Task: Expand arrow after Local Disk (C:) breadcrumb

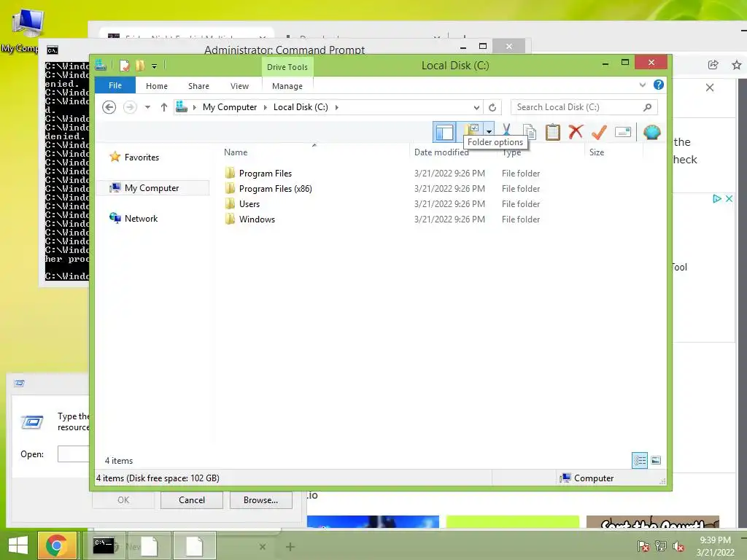Action: click(x=337, y=108)
